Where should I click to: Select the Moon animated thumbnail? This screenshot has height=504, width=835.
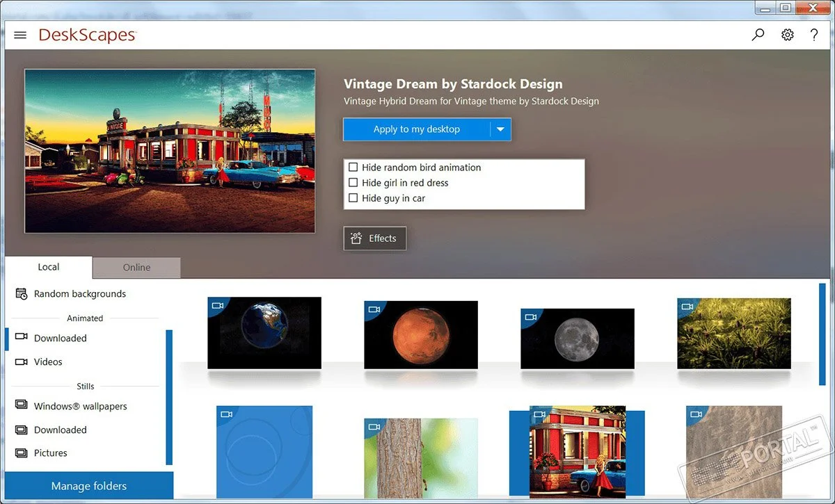pyautogui.click(x=578, y=339)
